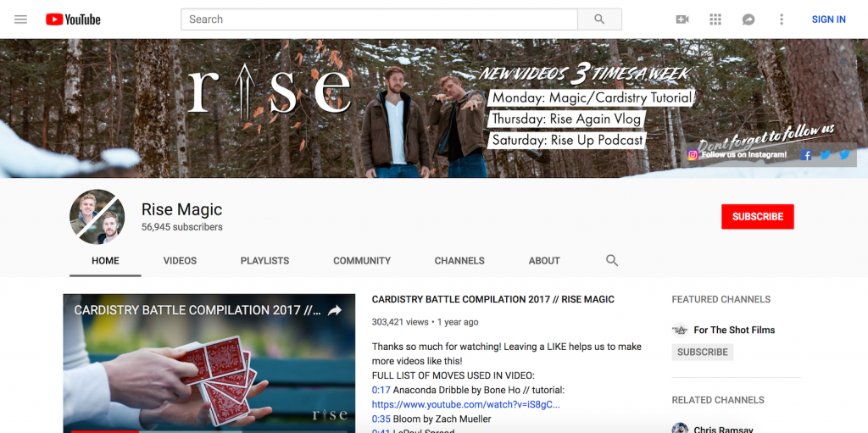
Task: Open the YouTube apps grid
Action: tap(715, 19)
